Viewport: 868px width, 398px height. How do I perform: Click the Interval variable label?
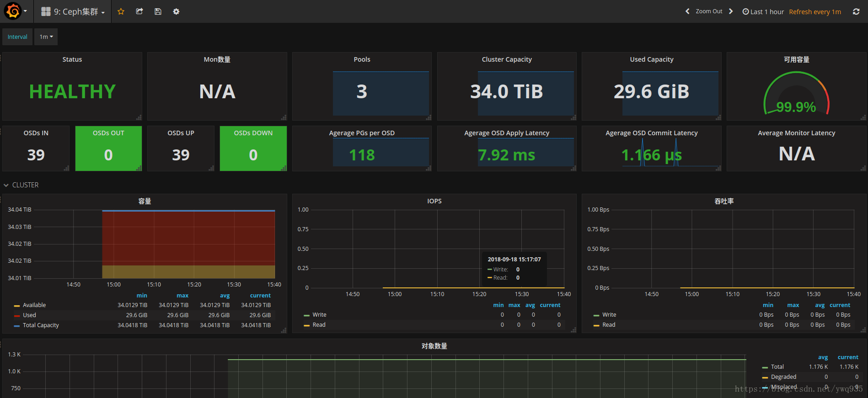[x=17, y=37]
